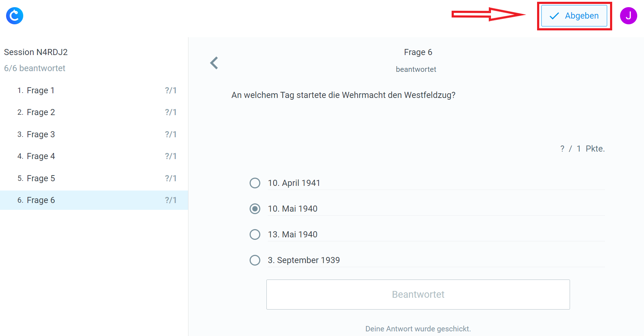
Task: Click the points indicator '? / 1 Pkte.'
Action: tap(582, 149)
